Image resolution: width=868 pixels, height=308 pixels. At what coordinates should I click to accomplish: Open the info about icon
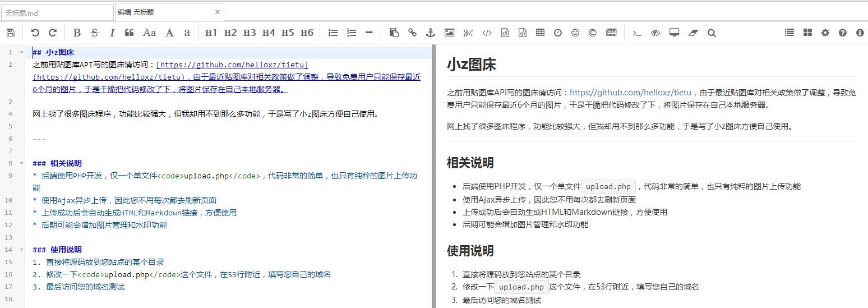(x=860, y=33)
